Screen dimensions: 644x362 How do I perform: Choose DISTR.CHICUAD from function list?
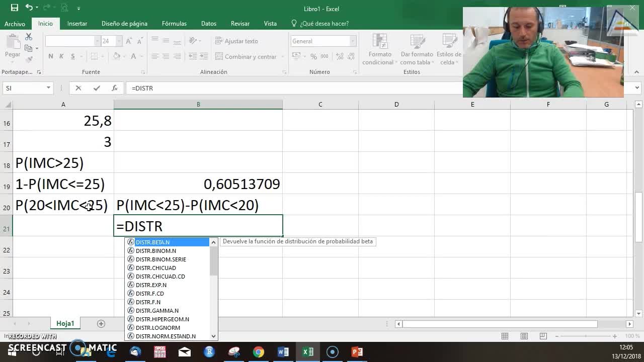click(x=168, y=267)
